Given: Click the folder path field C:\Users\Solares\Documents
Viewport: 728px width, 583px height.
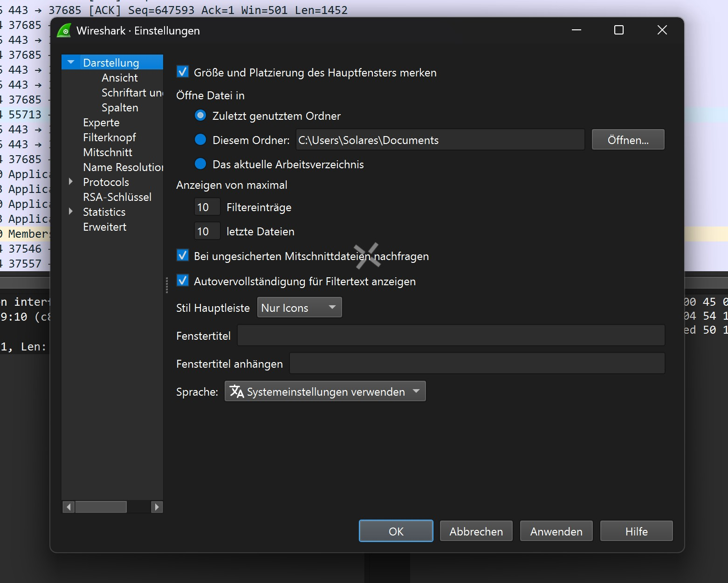Looking at the screenshot, I should coord(440,140).
